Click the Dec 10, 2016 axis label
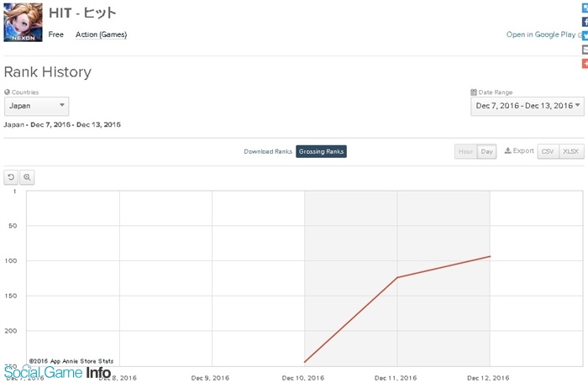The image size is (588, 383). pos(303,378)
